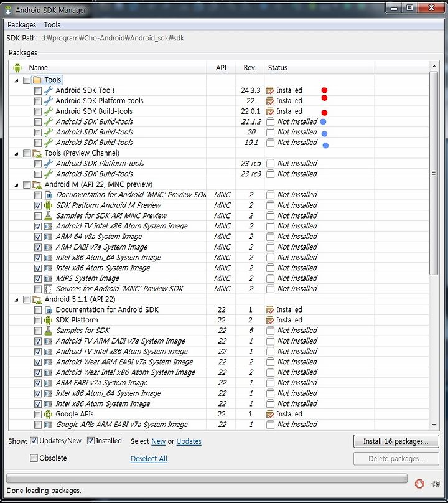Collapse the Android M (API 22, MNC preview) group
Image resolution: width=448 pixels, height=503 pixels.
click(16, 185)
